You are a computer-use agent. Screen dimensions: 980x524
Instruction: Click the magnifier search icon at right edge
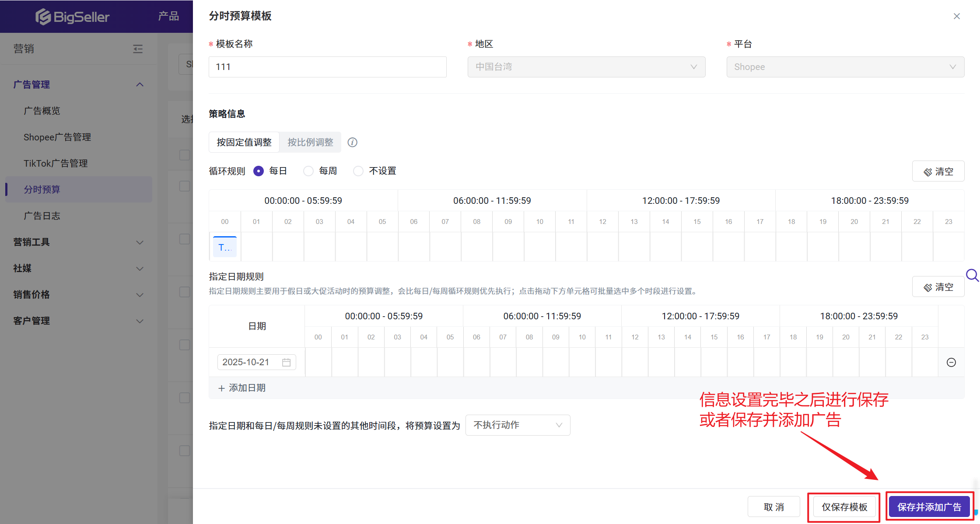click(972, 276)
